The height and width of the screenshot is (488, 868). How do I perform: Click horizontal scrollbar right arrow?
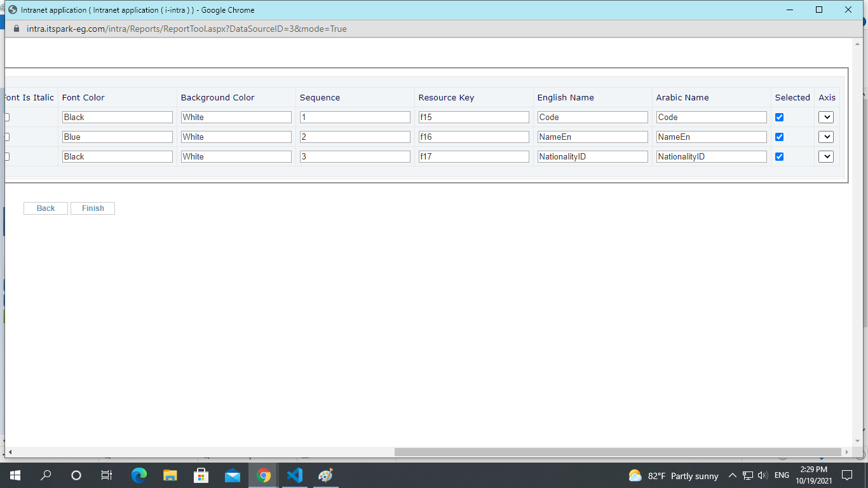point(846,452)
